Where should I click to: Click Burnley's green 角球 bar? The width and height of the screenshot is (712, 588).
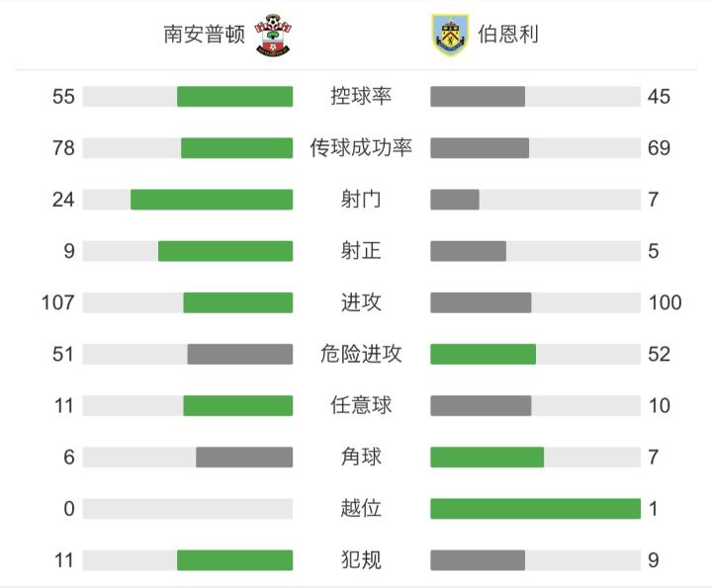pos(487,457)
